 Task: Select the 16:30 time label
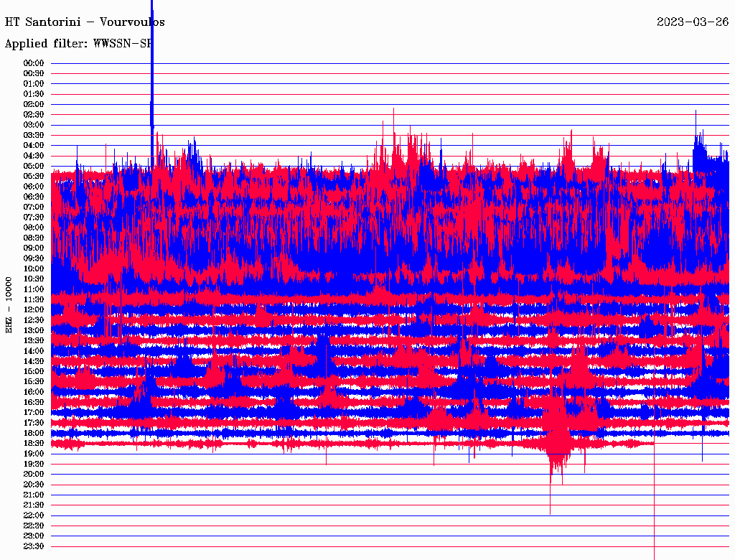34,402
